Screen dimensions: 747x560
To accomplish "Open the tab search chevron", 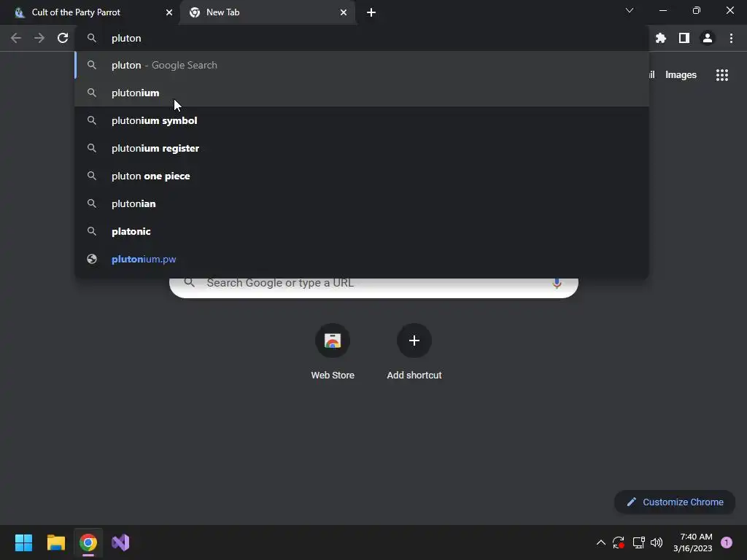I will [630, 10].
